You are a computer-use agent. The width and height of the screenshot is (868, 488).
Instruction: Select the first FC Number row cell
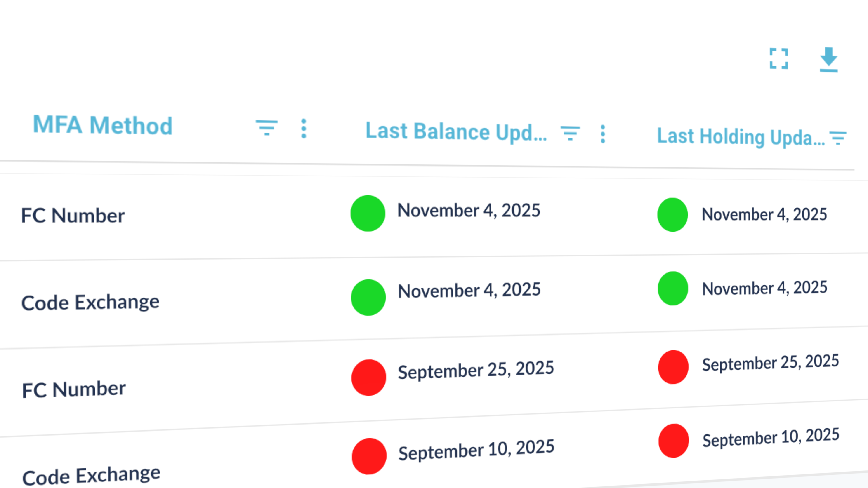click(x=73, y=216)
